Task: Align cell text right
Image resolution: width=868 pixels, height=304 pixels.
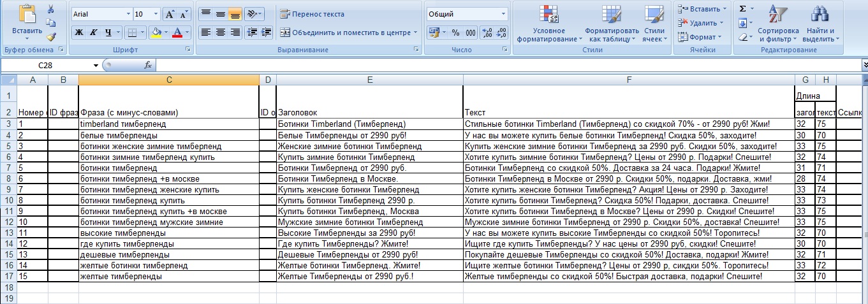Action: [235, 33]
